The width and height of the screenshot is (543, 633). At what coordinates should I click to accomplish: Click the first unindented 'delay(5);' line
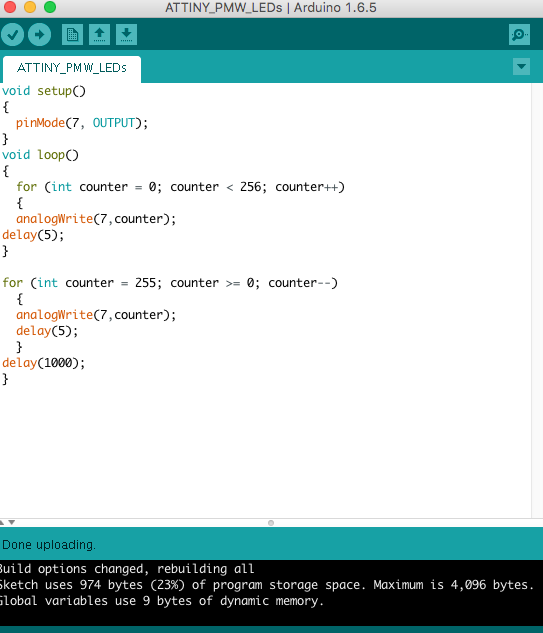pos(33,235)
